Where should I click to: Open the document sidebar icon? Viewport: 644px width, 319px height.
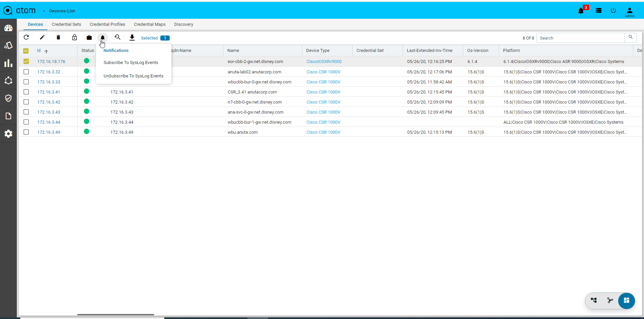(8, 116)
